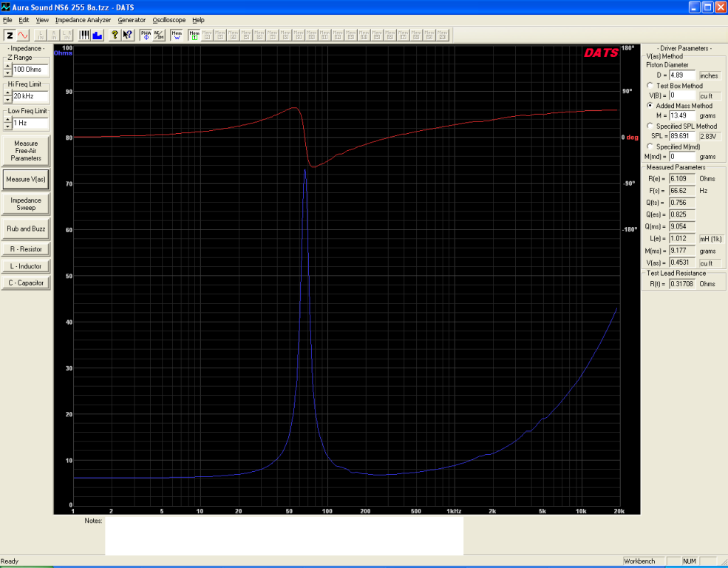The width and height of the screenshot is (728, 568).
Task: Select the Mem 9 memory slot icon
Action: pyautogui.click(x=298, y=35)
